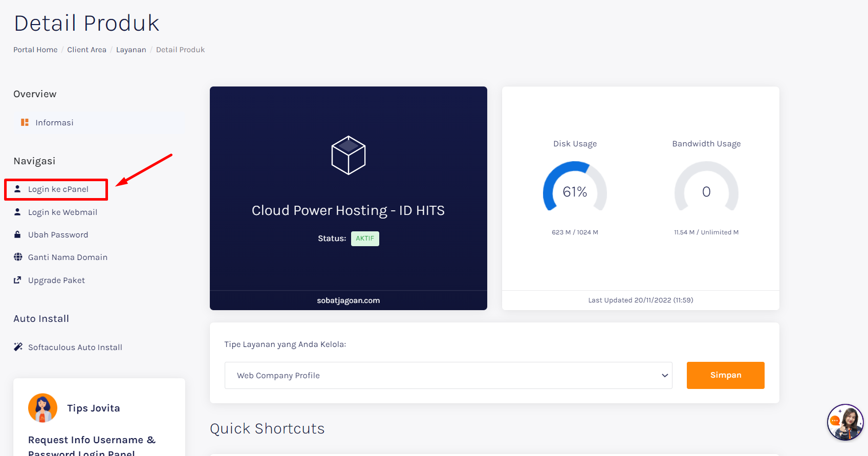Click the Quick Shortcuts heading
Image resolution: width=868 pixels, height=456 pixels.
click(x=267, y=429)
